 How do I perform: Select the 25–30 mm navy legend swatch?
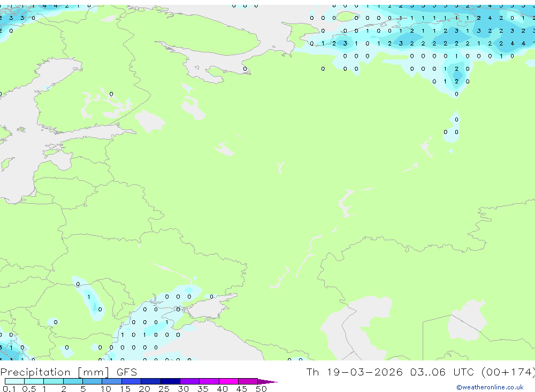coord(170,381)
